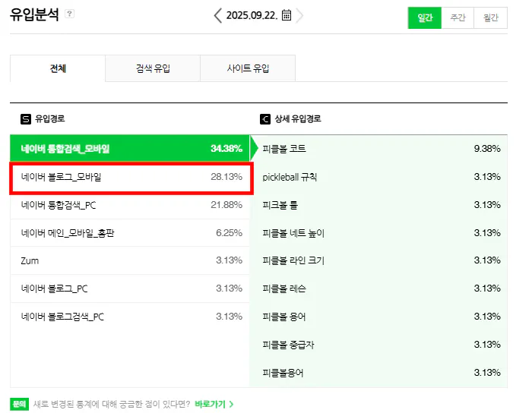Click the 6.25% percentage value
Viewport: 532px width, 413px height.
pos(230,233)
